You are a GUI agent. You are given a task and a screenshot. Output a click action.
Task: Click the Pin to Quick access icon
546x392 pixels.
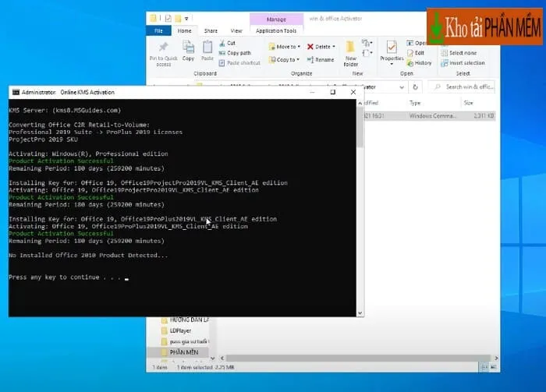click(x=161, y=49)
